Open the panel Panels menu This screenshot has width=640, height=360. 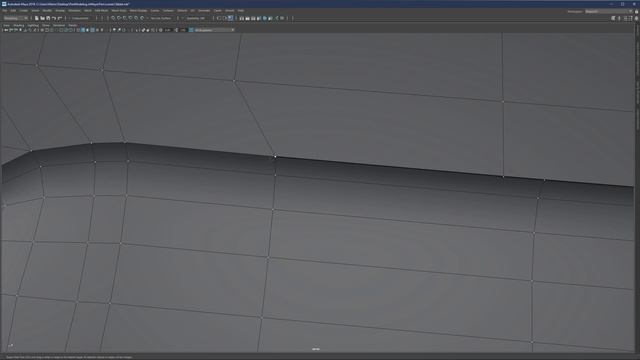(73, 25)
